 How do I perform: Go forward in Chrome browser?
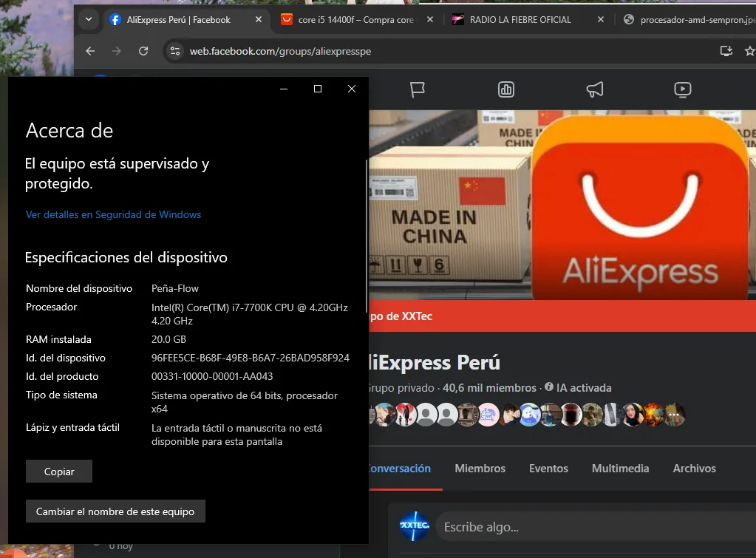click(x=117, y=51)
